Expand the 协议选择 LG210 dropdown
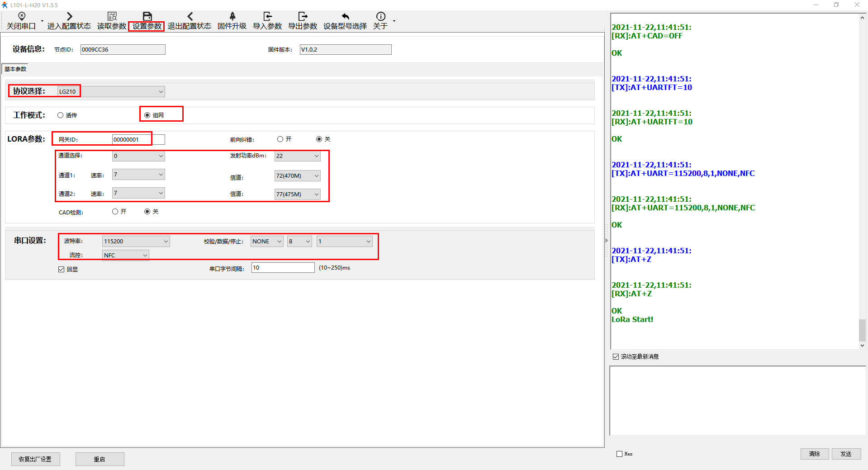The width and height of the screenshot is (868, 470). pos(161,92)
